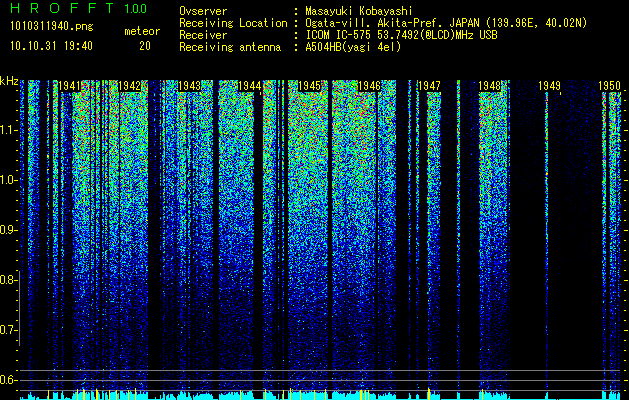The height and width of the screenshot is (400, 629).
Task: Click the 1.0 frequency axis label
Action: pos(8,180)
